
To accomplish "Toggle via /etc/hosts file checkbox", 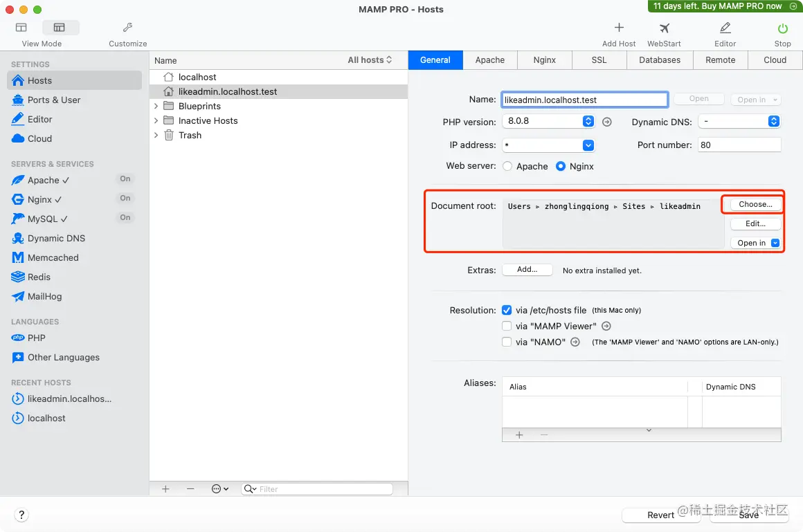I will coord(507,311).
